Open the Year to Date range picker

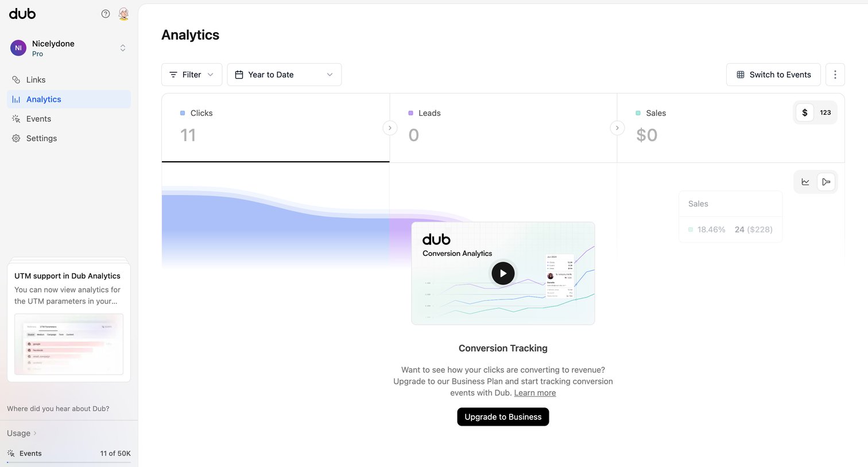click(284, 75)
